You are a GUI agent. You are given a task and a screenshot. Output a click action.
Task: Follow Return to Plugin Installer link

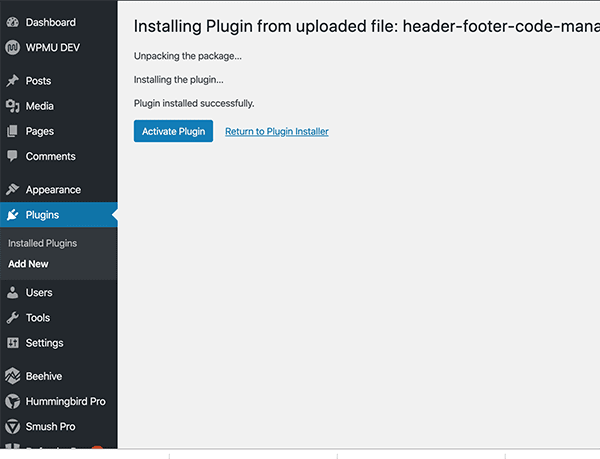(277, 131)
